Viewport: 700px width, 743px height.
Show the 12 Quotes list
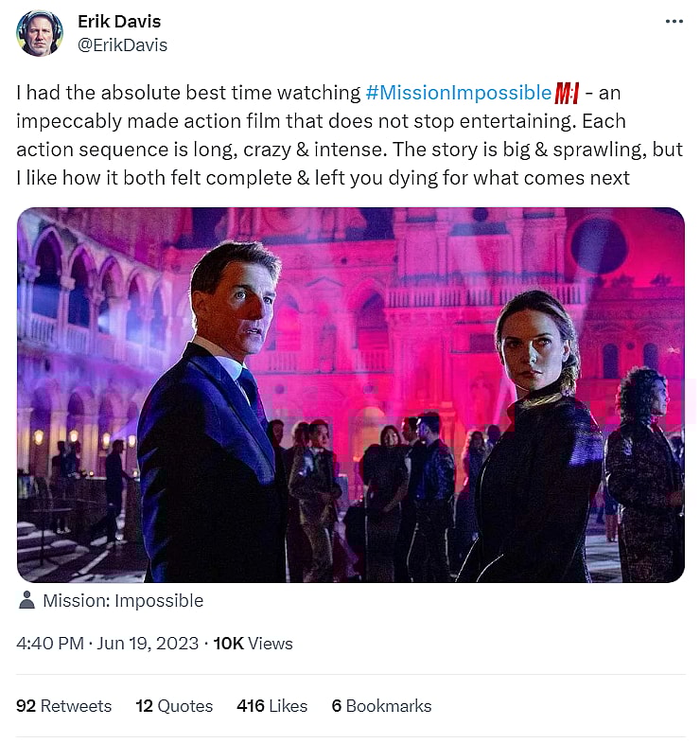point(174,706)
